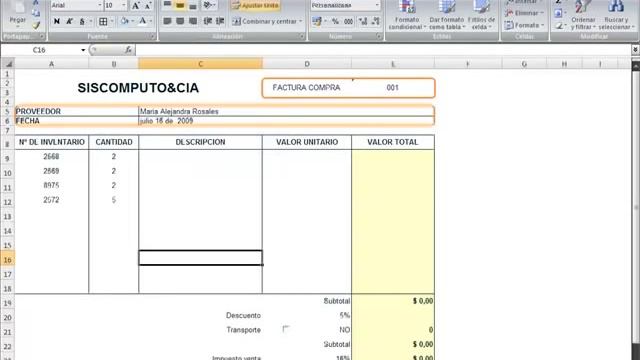
Task: Click the Increase Decimal icon
Action: (x=363, y=21)
